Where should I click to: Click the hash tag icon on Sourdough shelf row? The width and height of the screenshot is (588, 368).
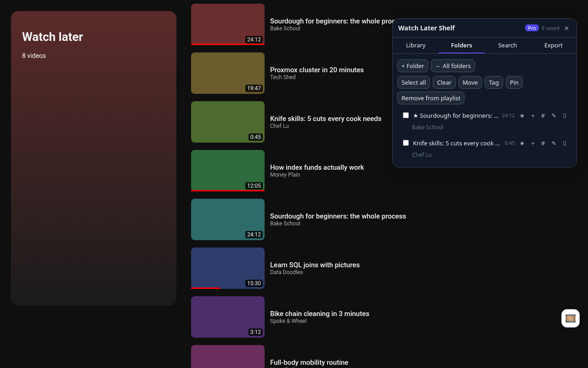pos(543,115)
